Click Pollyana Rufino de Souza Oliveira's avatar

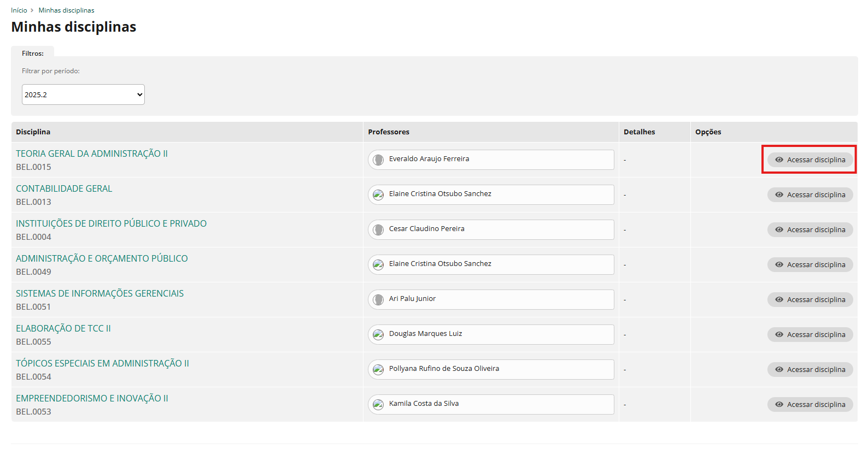tap(378, 369)
